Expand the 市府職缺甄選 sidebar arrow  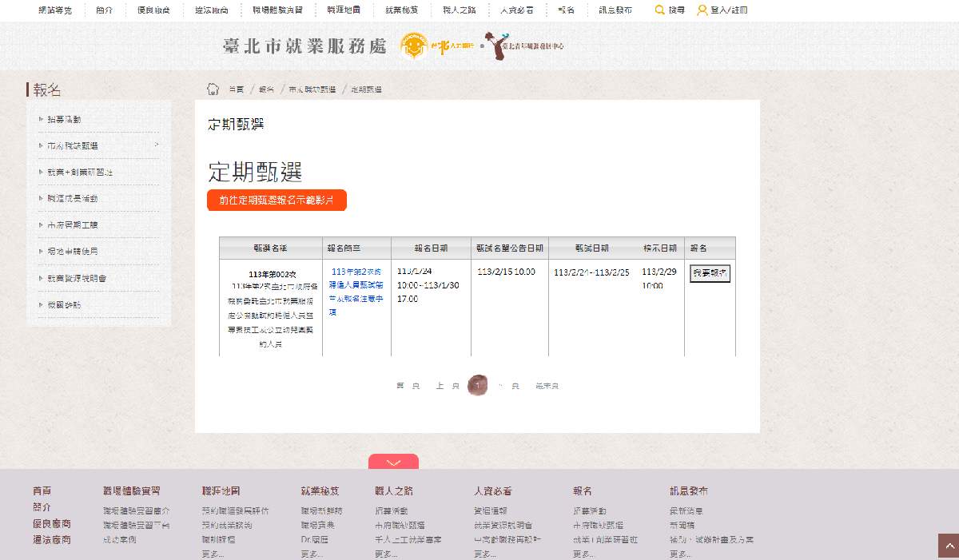pyautogui.click(x=157, y=145)
